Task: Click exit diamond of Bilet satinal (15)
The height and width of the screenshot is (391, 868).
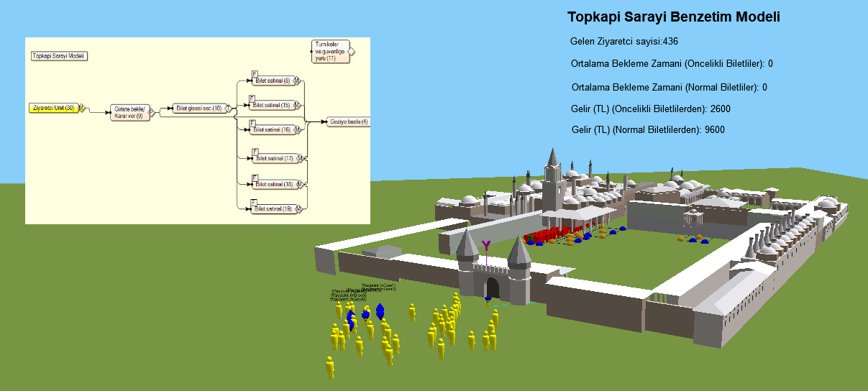Action: pyautogui.click(x=297, y=105)
